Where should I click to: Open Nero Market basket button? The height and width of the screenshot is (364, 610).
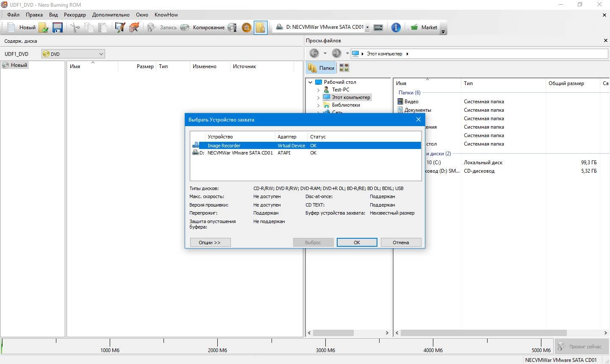424,28
